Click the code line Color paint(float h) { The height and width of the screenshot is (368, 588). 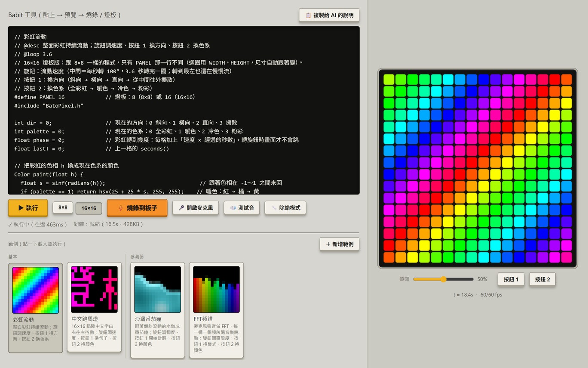click(49, 174)
